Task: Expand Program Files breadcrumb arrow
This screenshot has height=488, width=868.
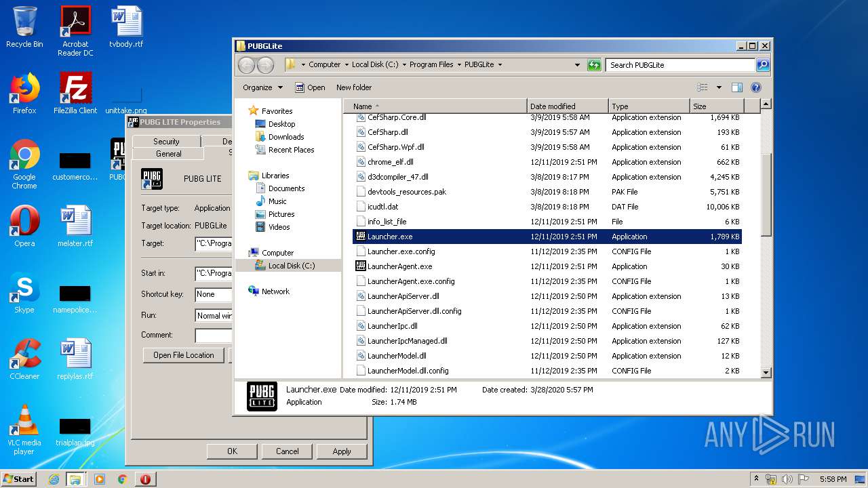Action: coord(459,65)
